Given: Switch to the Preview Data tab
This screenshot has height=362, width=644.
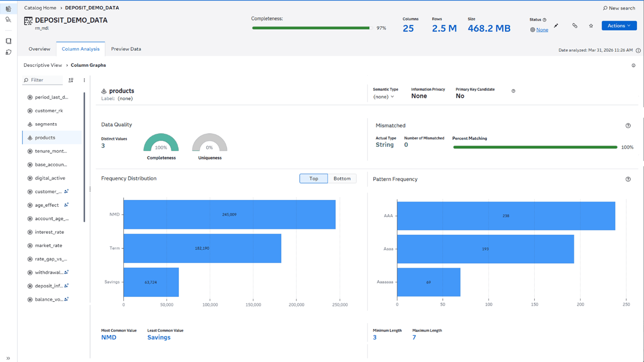Looking at the screenshot, I should pyautogui.click(x=126, y=49).
